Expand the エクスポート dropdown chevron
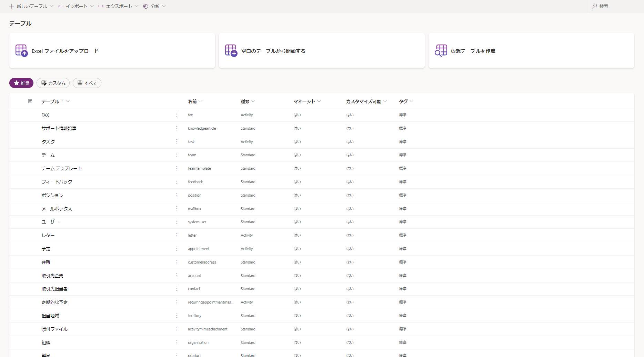This screenshot has width=644, height=357. 137,6
